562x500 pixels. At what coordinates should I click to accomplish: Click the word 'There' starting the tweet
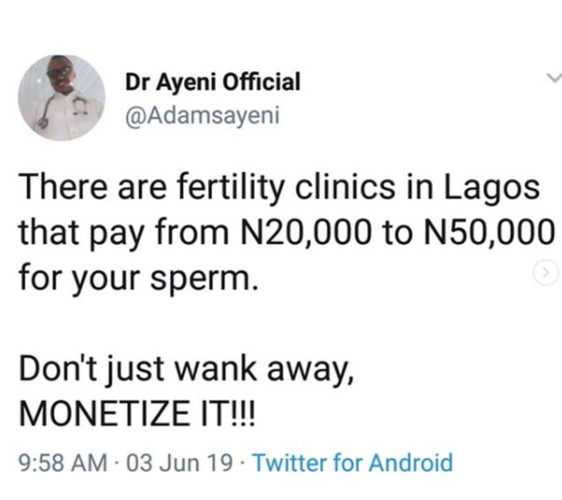point(63,187)
